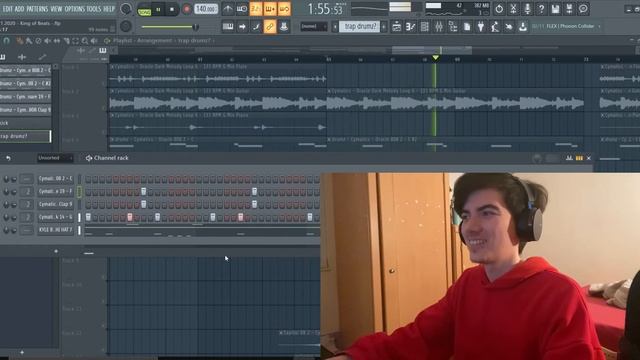Open the snap selector showing (none)
The height and width of the screenshot is (360, 640).
[x=313, y=27]
